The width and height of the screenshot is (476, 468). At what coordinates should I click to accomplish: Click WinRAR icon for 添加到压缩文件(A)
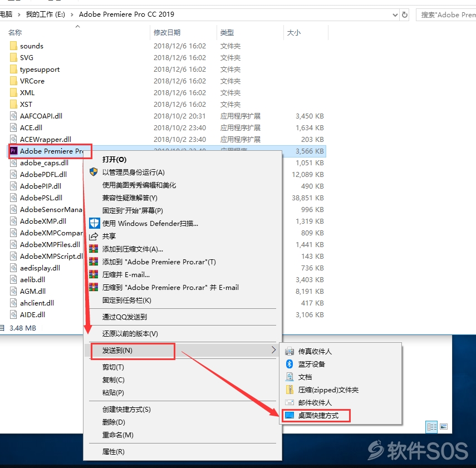coord(94,249)
